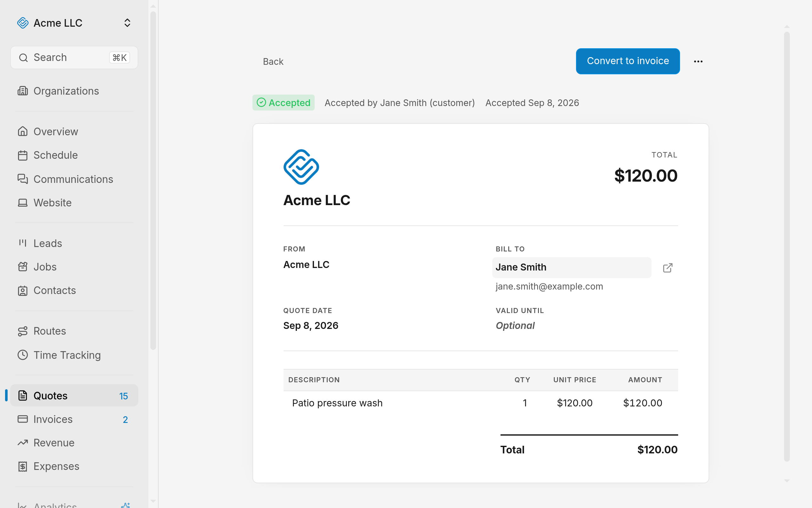
Task: Click the Expenses receipt icon
Action: click(23, 466)
